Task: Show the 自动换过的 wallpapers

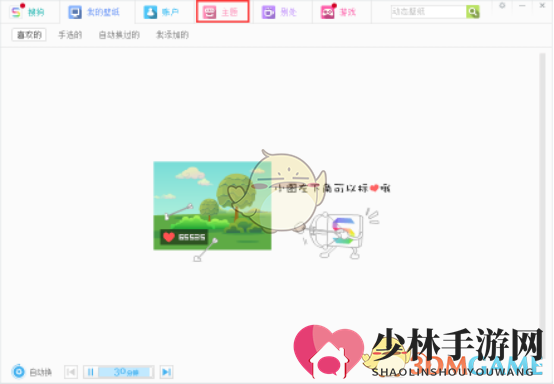Action: (119, 35)
